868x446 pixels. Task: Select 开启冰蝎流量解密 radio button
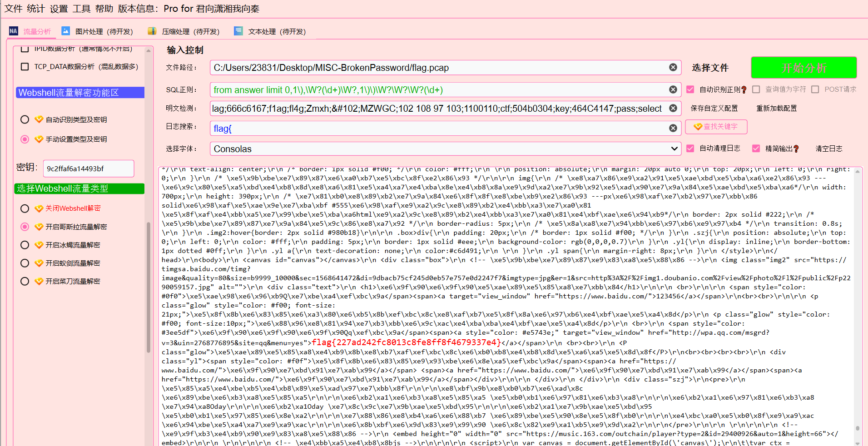click(25, 245)
